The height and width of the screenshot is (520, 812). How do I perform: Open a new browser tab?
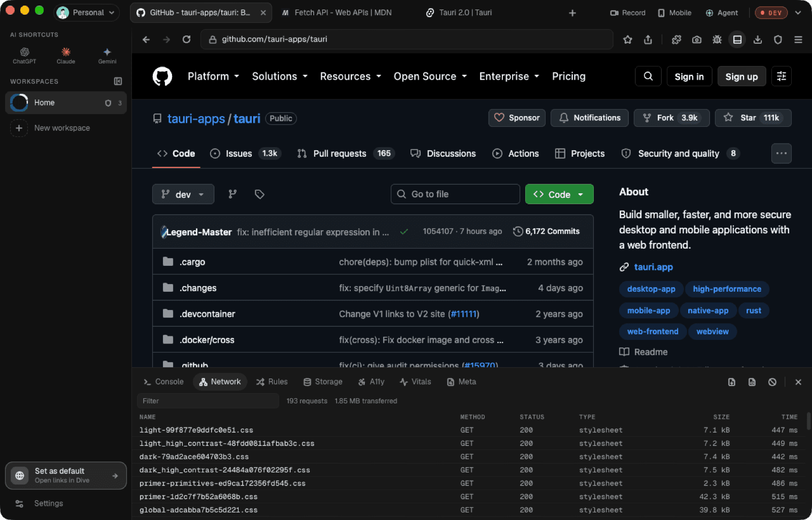pyautogui.click(x=572, y=13)
